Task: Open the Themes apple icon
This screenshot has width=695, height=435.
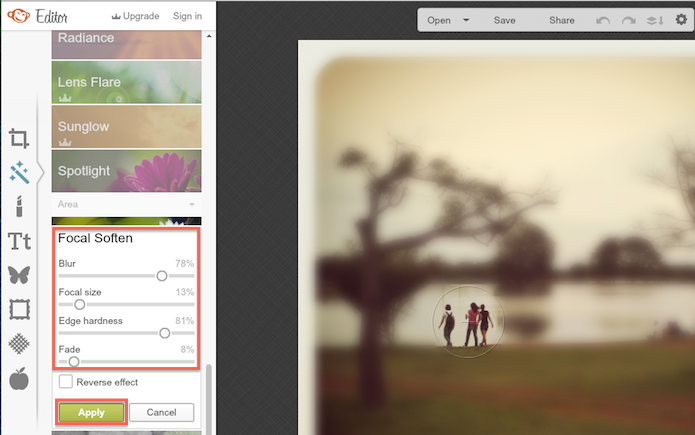Action: tap(19, 378)
